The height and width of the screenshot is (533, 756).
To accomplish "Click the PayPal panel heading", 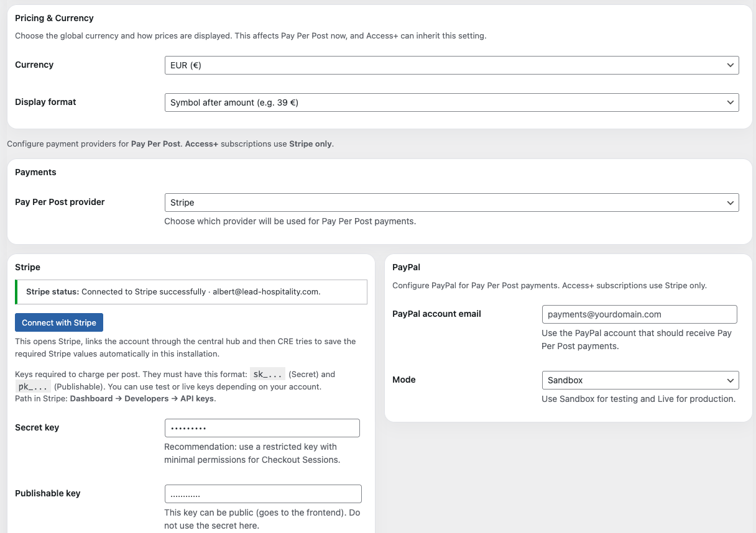I will [405, 267].
